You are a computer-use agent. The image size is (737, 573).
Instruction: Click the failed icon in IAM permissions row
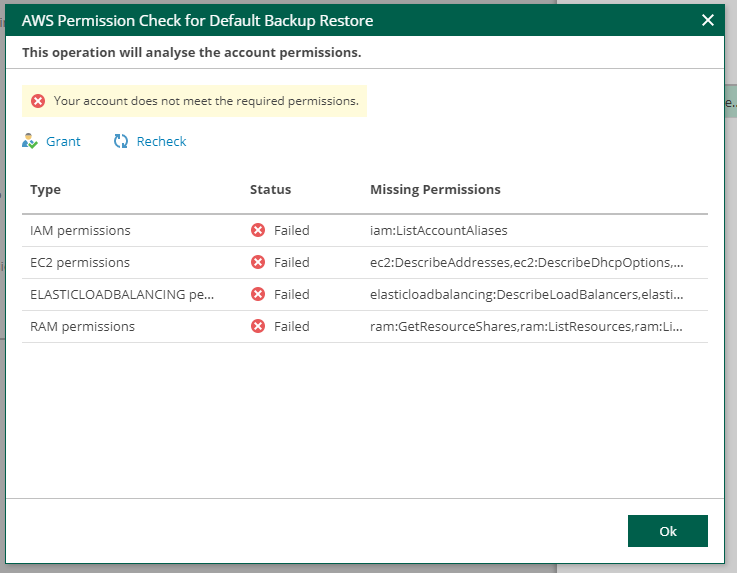coord(258,230)
